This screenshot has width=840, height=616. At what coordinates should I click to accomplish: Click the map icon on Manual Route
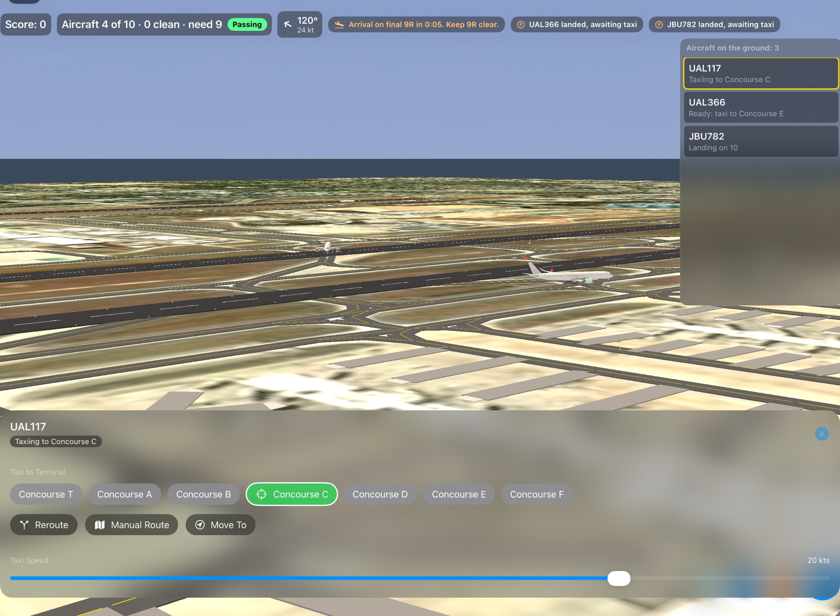[x=100, y=525]
